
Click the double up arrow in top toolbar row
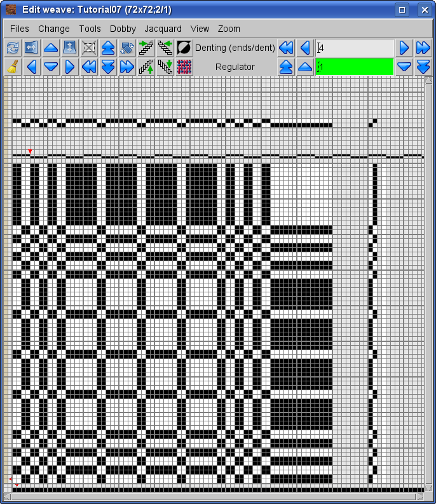pos(108,48)
